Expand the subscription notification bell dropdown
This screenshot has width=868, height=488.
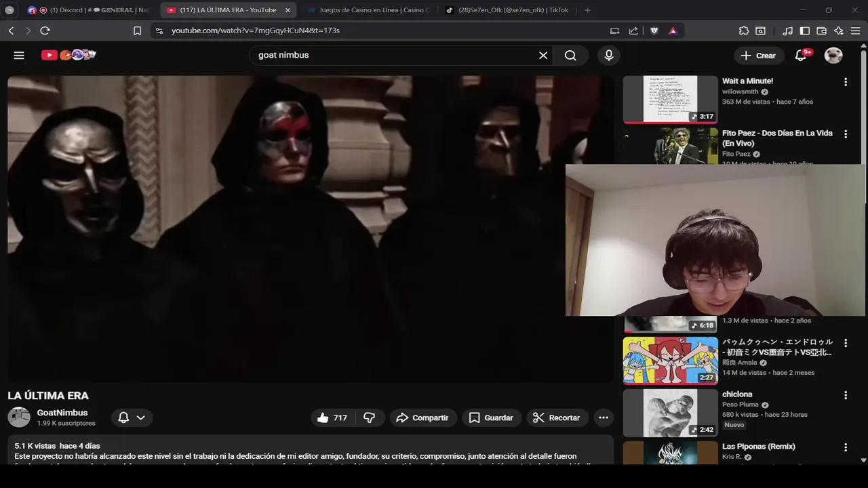coord(132,418)
